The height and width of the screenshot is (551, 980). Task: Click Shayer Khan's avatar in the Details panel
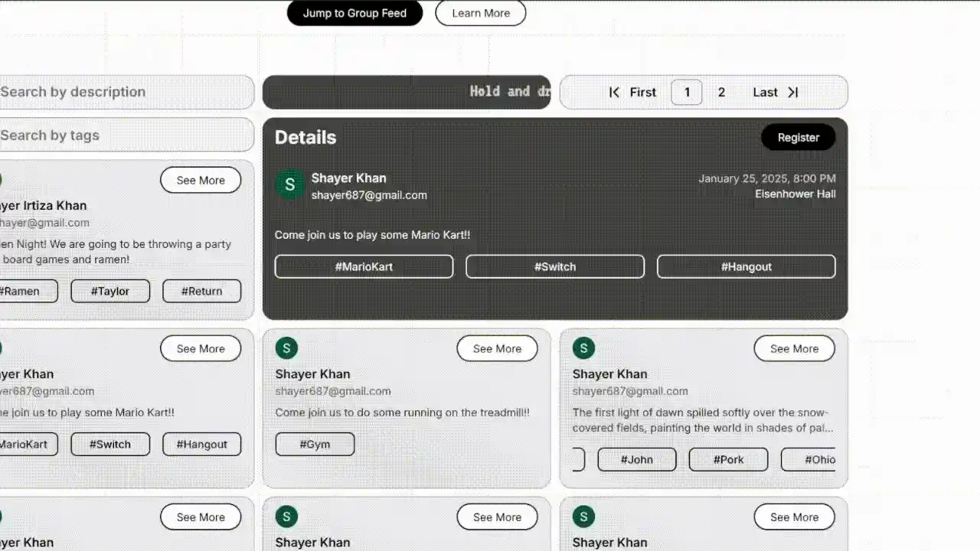[289, 184]
